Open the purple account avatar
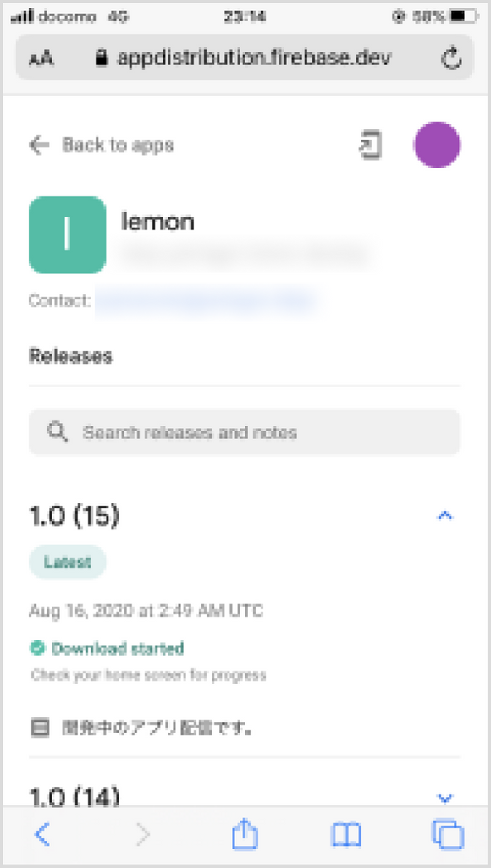Viewport: 491px width, 868px height. 437,145
